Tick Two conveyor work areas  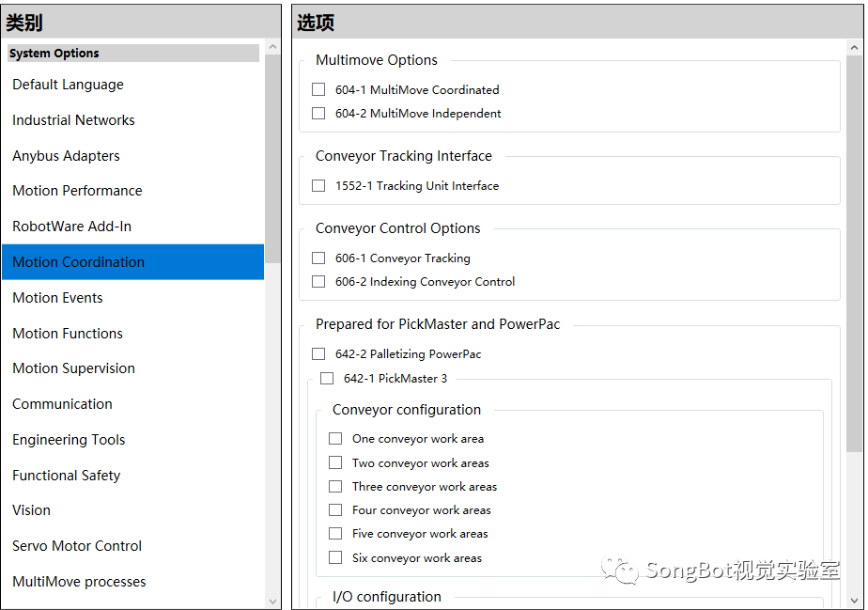(x=335, y=462)
